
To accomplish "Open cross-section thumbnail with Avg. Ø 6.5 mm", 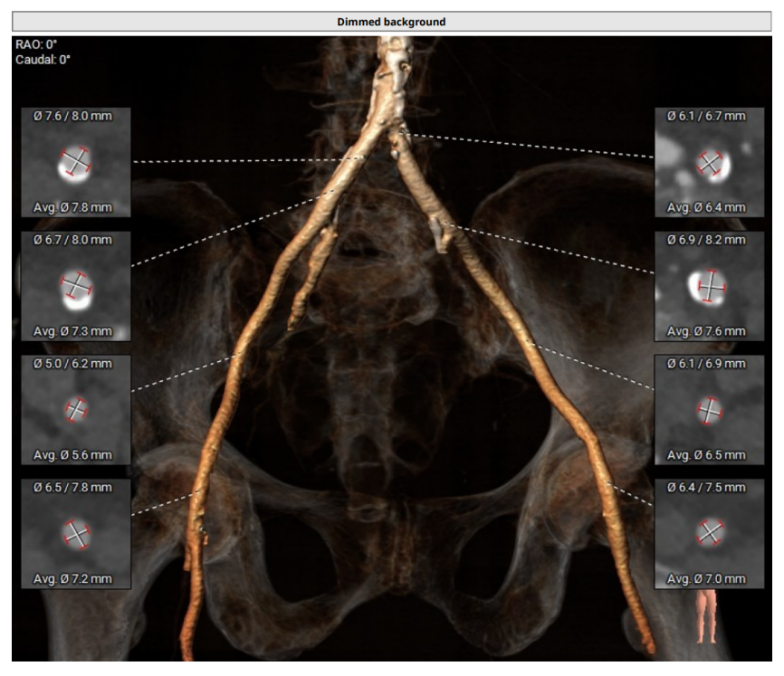I will [710, 410].
